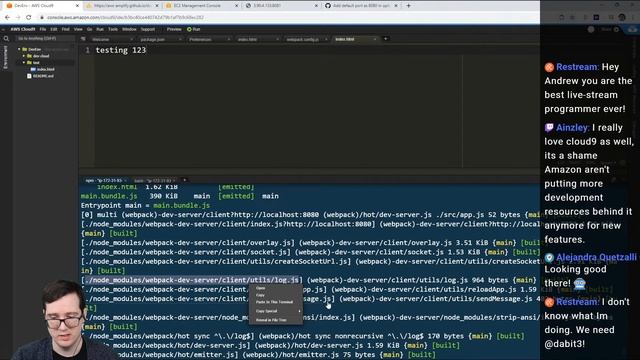Click the Alejandra Quetzalli username in chat
This screenshot has height=360, width=640.
(596, 258)
